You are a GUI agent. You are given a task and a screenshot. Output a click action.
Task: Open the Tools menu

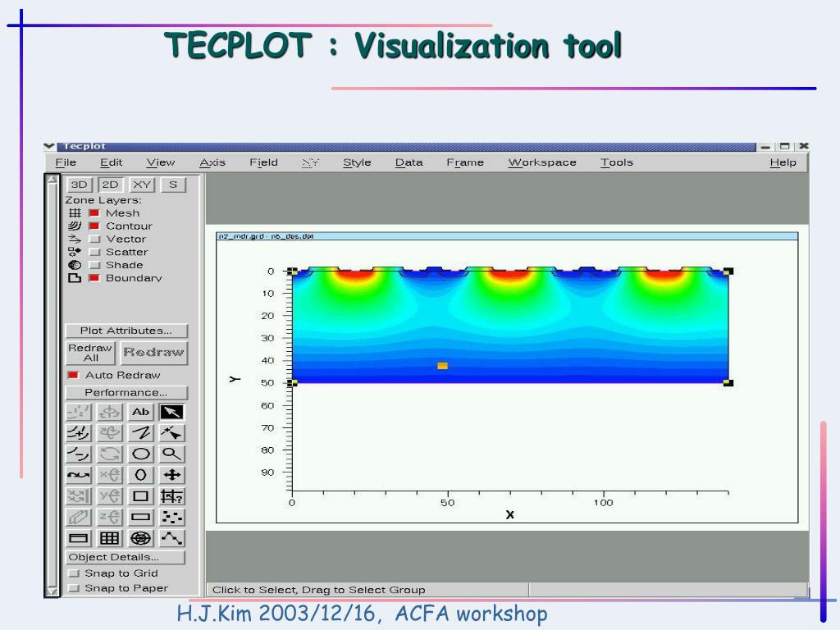coord(617,162)
